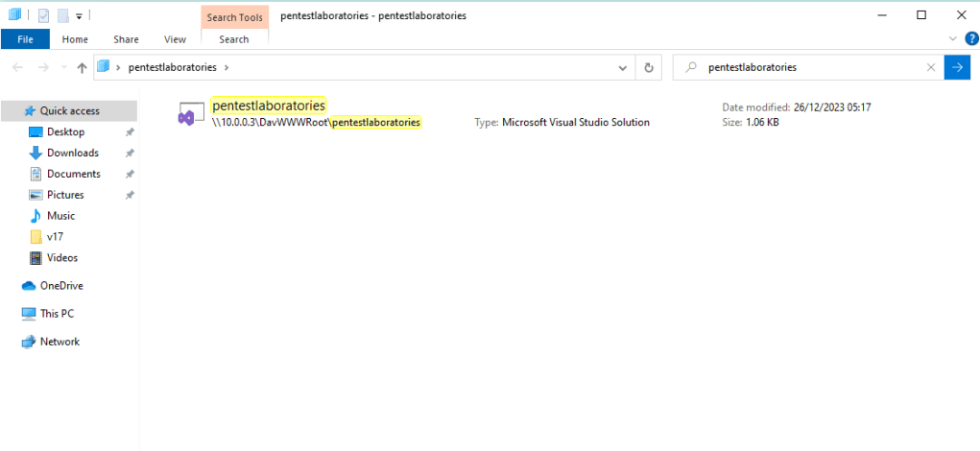Switch to the View ribbon tab
The image size is (980, 451).
[x=175, y=39]
